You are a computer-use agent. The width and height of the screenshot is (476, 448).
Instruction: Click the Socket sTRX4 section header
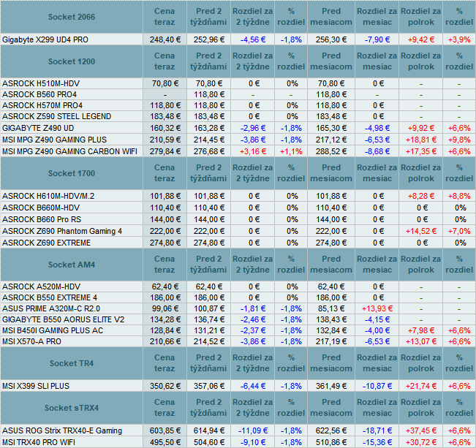(72, 408)
